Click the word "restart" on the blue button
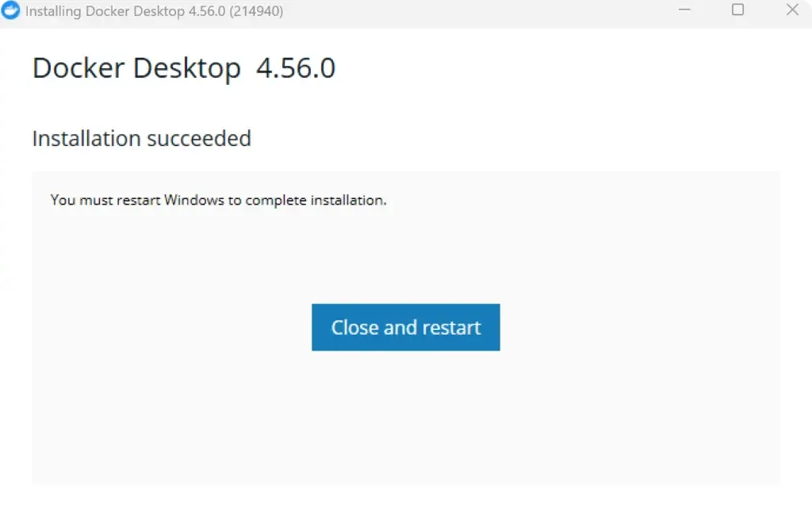The image size is (812, 517). pyautogui.click(x=451, y=327)
